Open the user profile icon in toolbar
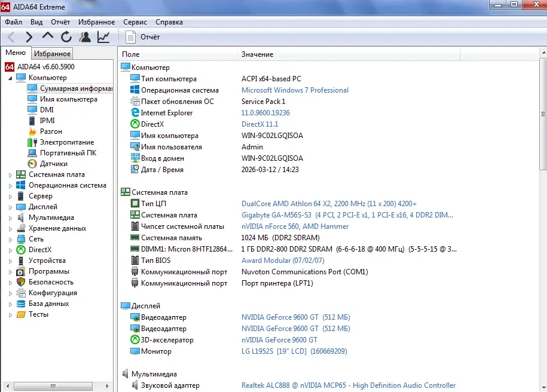 tap(85, 37)
